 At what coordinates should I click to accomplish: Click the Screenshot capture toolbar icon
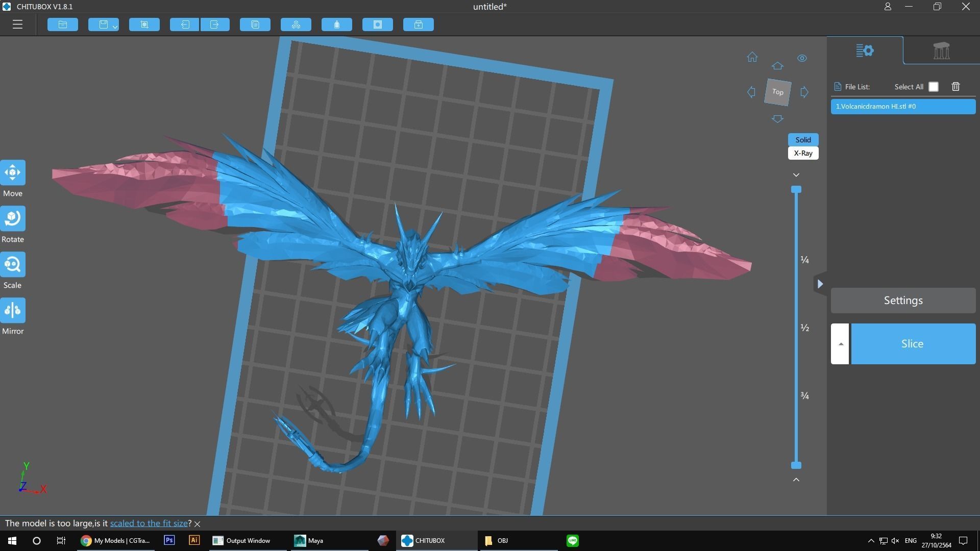[x=144, y=24]
